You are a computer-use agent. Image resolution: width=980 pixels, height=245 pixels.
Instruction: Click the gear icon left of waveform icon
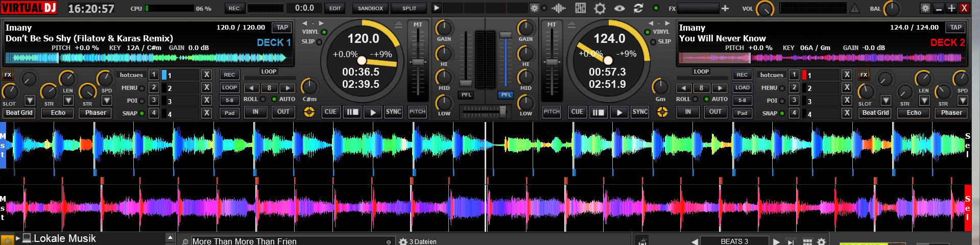[534, 8]
